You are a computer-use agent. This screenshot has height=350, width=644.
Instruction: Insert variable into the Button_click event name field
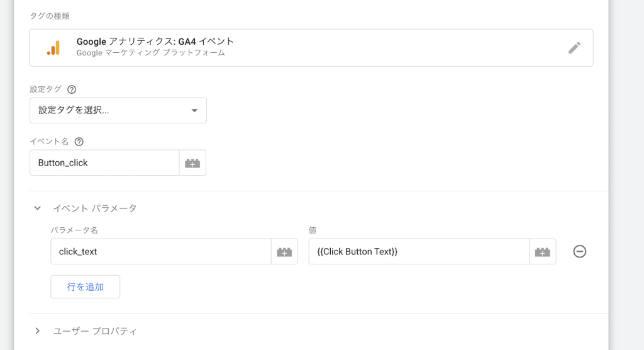tap(192, 163)
